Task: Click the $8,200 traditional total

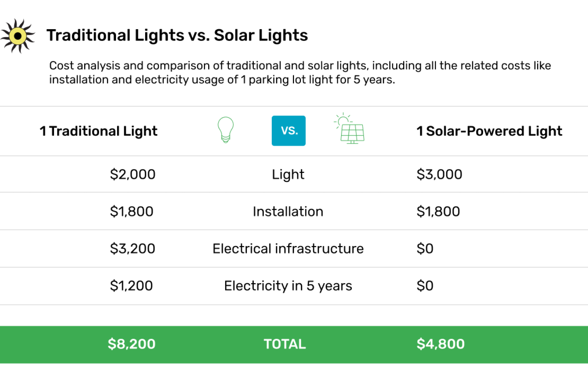Action: tap(131, 344)
